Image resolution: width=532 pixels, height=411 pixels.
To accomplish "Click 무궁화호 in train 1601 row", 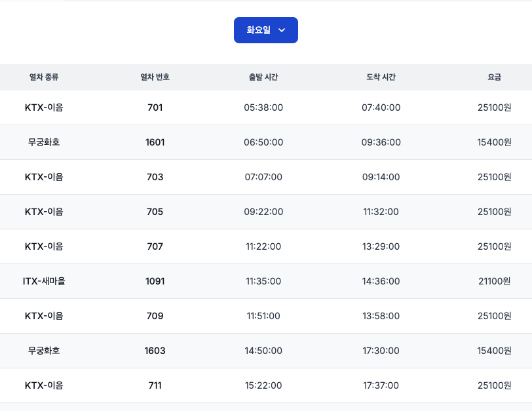I will pos(44,142).
